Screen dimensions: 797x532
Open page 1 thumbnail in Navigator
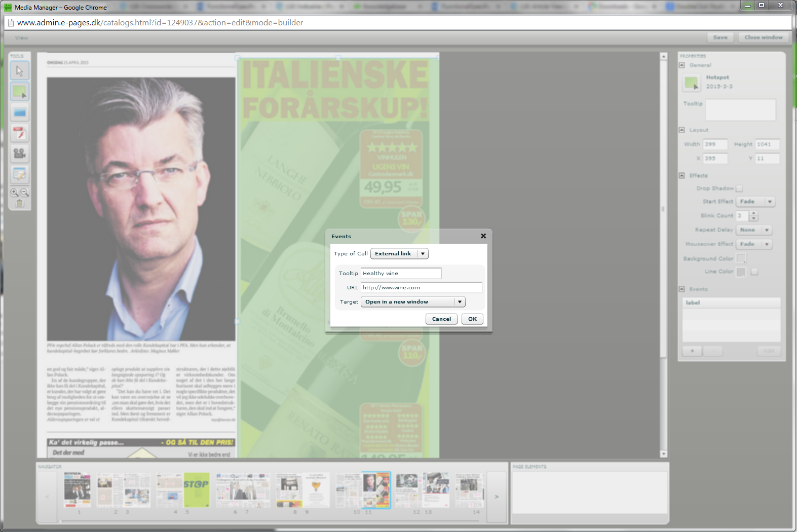pyautogui.click(x=78, y=490)
